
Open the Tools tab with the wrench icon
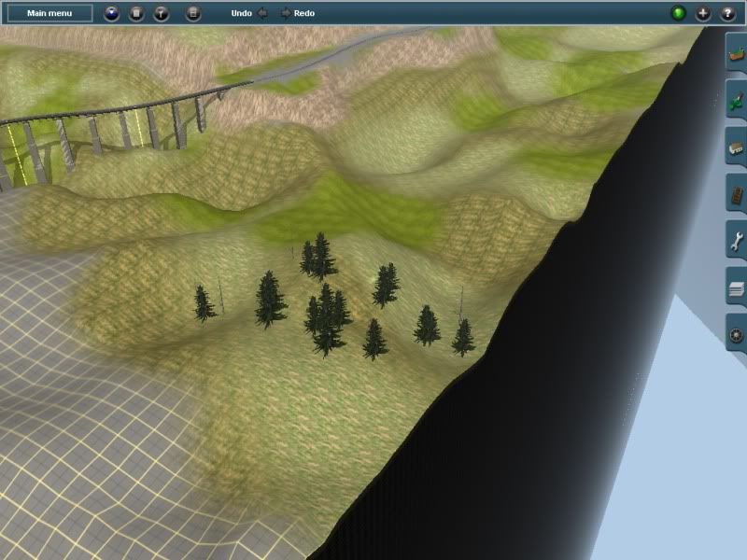(736, 242)
